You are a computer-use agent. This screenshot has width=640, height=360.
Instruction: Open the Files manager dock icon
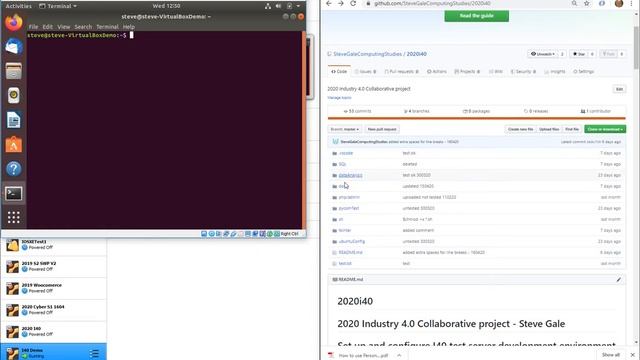click(x=13, y=71)
